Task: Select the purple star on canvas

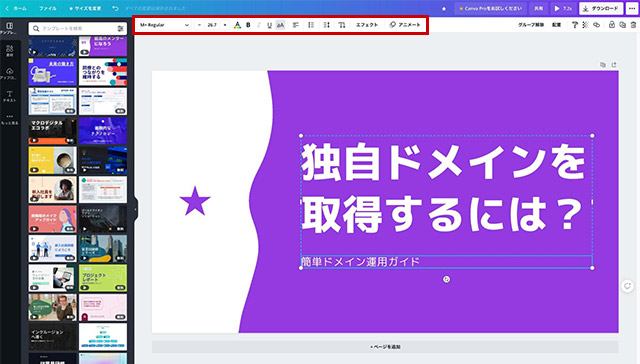Action: (195, 201)
